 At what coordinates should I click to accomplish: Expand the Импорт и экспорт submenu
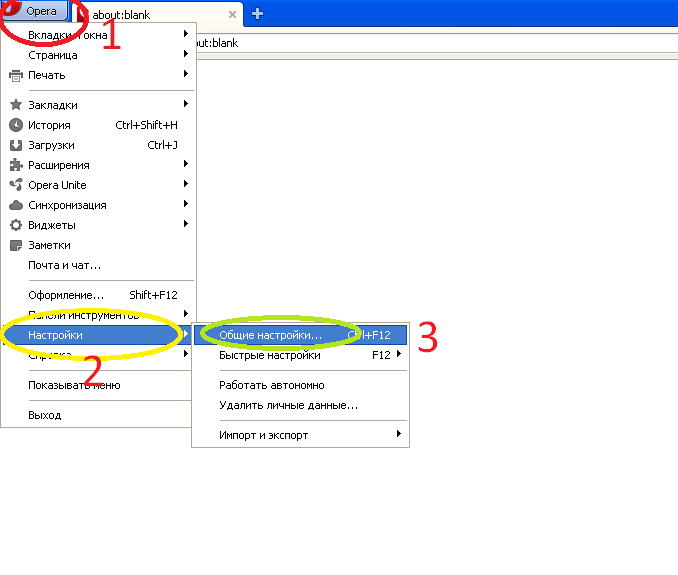(x=398, y=435)
